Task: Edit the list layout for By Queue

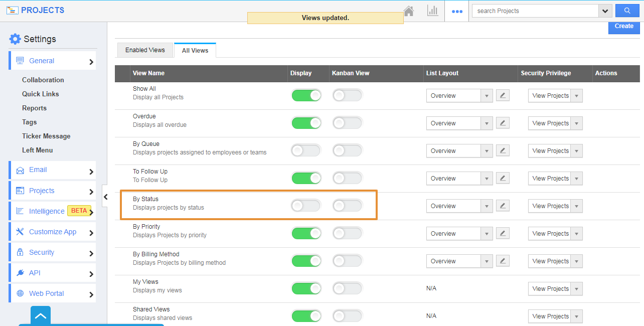Action: pos(503,150)
